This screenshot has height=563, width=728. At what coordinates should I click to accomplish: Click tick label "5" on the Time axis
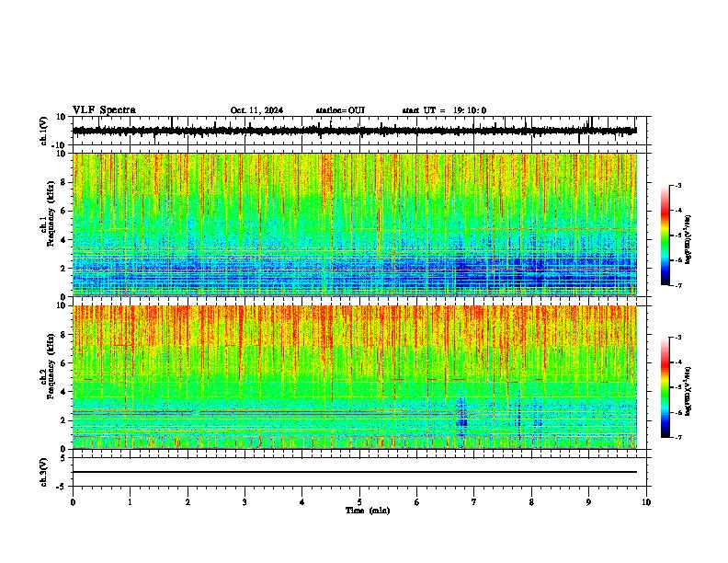pos(359,502)
